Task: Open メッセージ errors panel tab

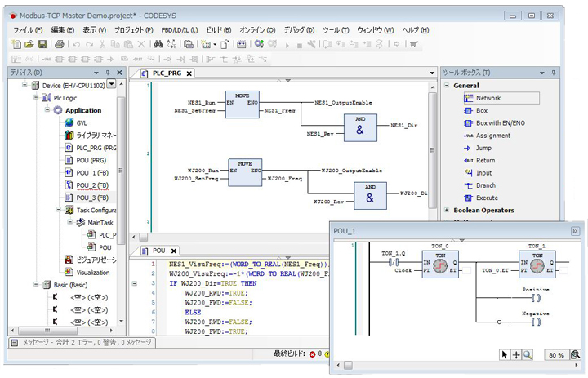Action: click(82, 342)
